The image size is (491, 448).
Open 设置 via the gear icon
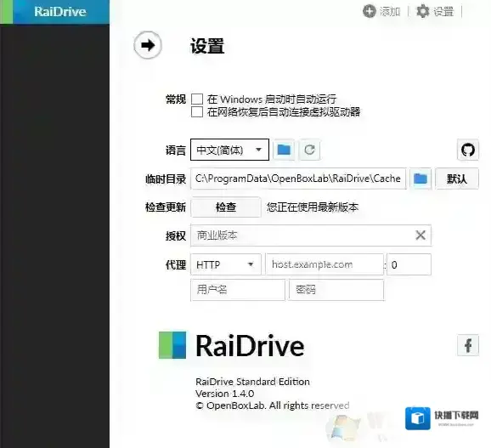pyautogui.click(x=423, y=11)
